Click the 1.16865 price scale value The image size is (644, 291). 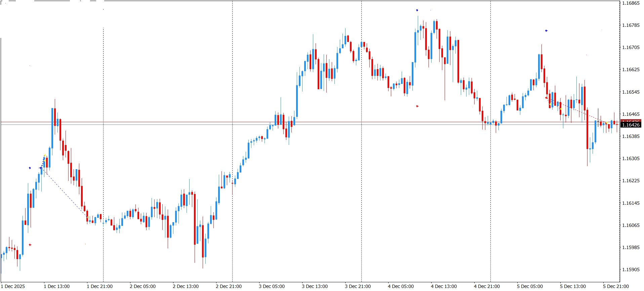(631, 3)
